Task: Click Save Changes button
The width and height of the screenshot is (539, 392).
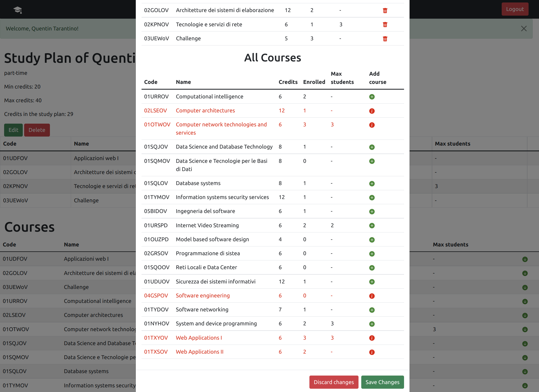Action: coord(382,382)
